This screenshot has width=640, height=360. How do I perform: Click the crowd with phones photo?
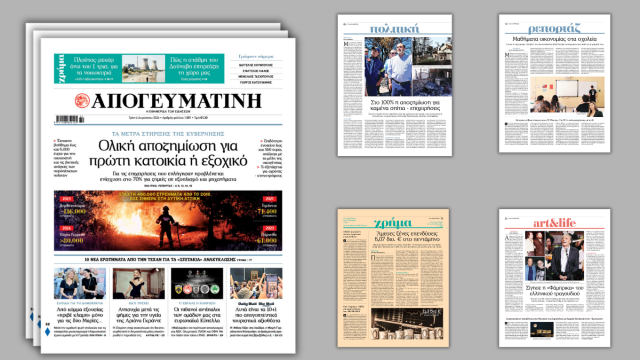tap(256, 284)
